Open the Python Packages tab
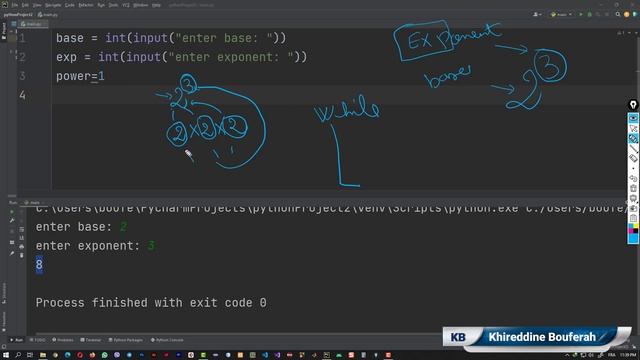 126,340
